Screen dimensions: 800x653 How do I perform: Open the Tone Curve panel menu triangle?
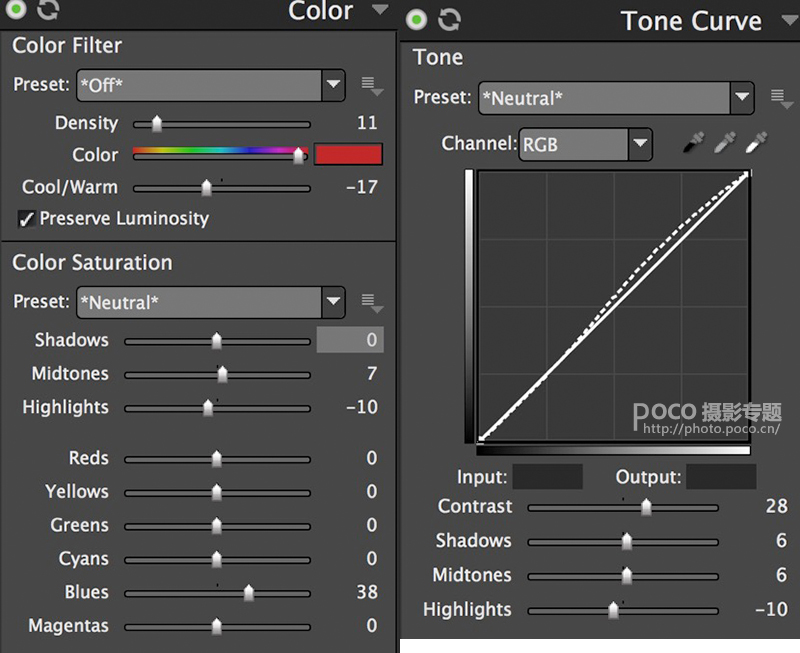click(790, 20)
